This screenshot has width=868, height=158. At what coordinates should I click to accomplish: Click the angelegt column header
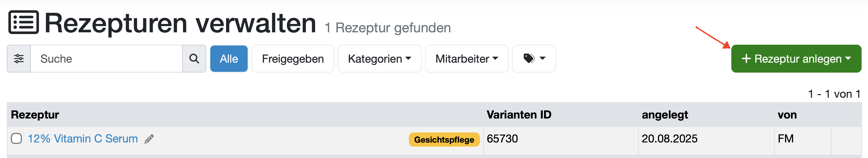click(x=664, y=115)
